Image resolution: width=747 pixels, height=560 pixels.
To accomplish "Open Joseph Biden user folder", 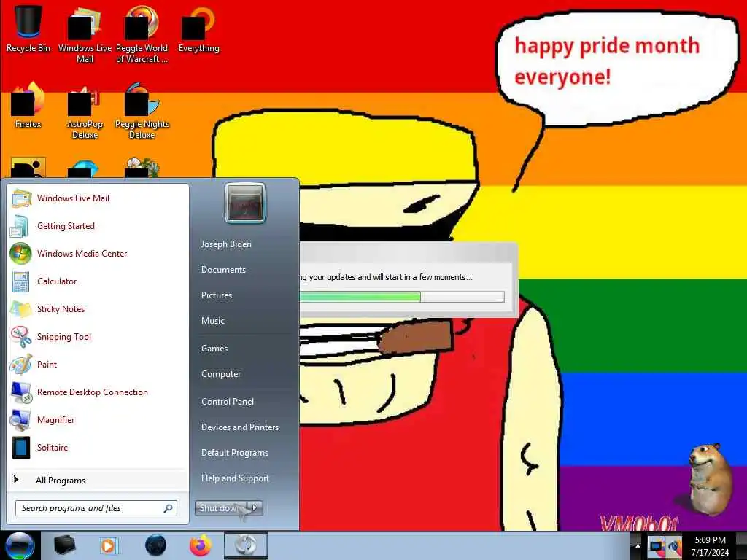I will tap(226, 244).
